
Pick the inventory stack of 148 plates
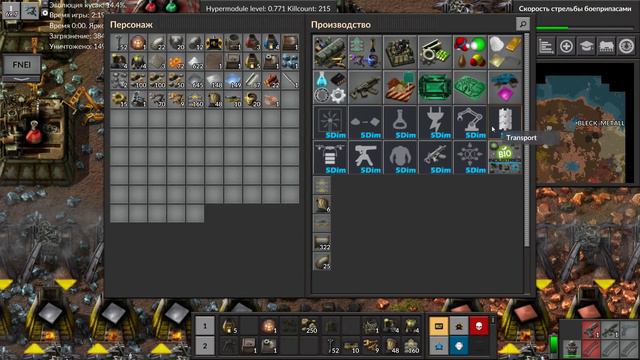(214, 80)
